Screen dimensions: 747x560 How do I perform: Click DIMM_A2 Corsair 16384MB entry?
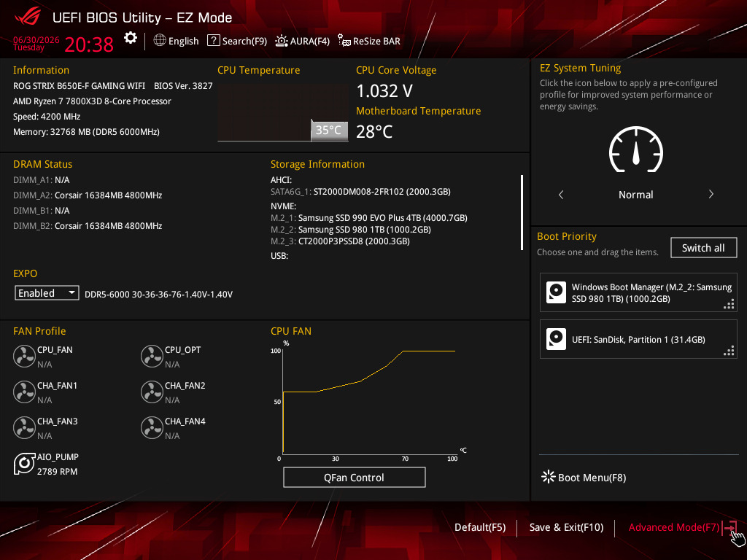tap(88, 195)
